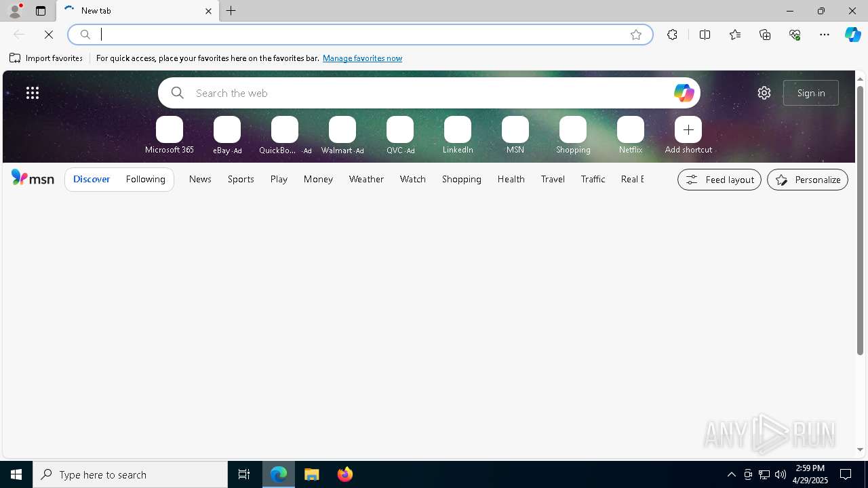Open the browser profile icon
The height and width of the screenshot is (488, 868).
[x=15, y=11]
